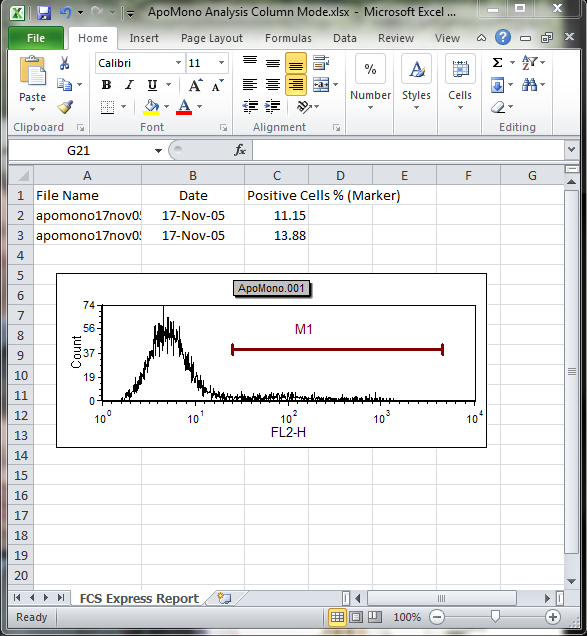Screen dimensions: 587x636
Task: Click the Copy icon
Action: coord(64,84)
